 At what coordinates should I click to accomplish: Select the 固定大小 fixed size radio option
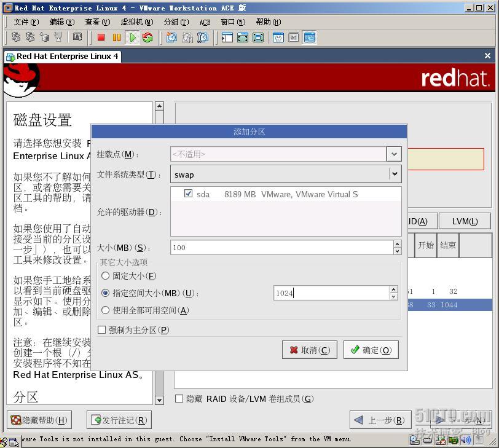[x=105, y=276]
